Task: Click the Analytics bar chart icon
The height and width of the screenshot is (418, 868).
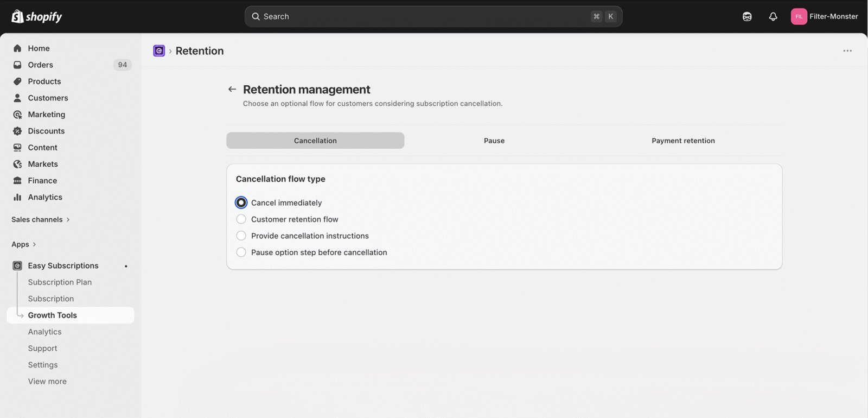Action: [x=17, y=197]
